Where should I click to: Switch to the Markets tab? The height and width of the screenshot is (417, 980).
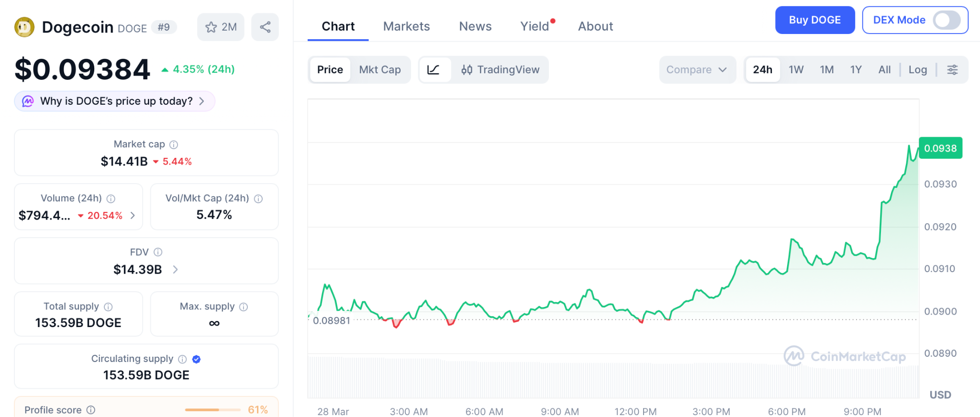tap(406, 26)
